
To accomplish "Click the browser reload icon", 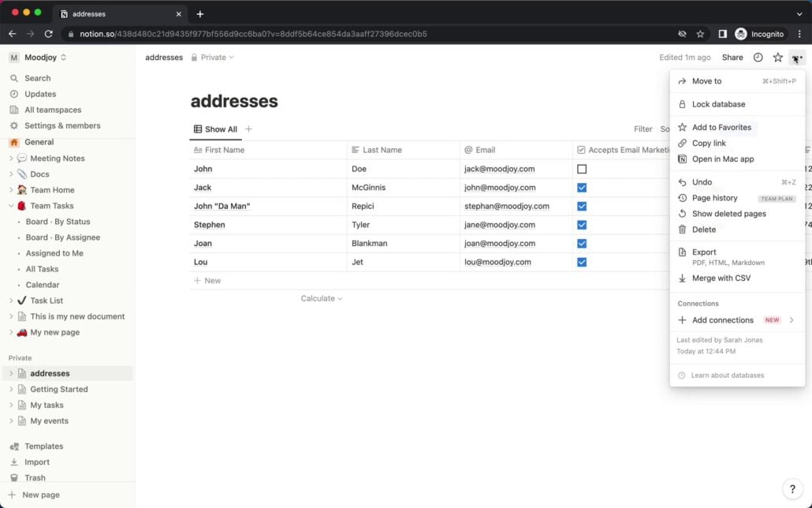I will (49, 34).
